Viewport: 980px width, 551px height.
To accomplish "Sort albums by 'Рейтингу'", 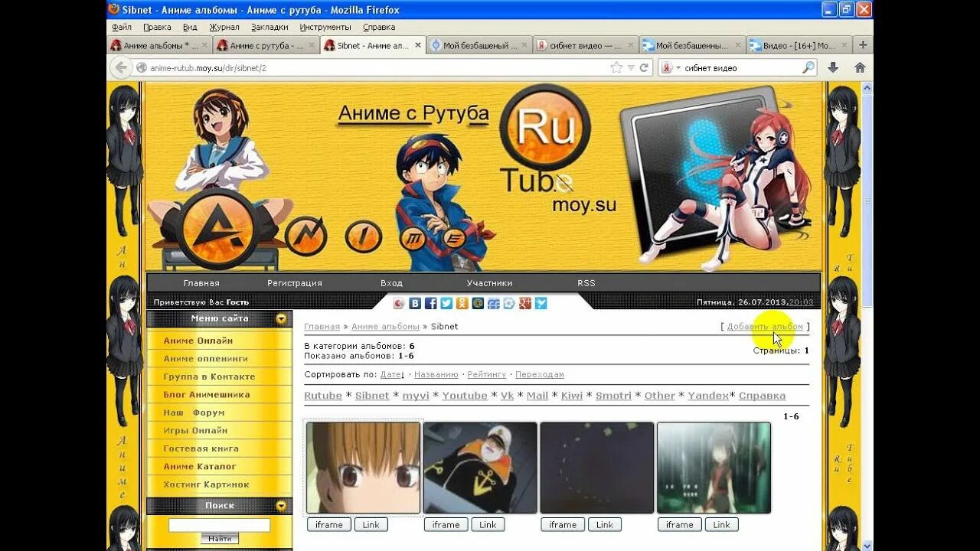I will click(x=487, y=374).
